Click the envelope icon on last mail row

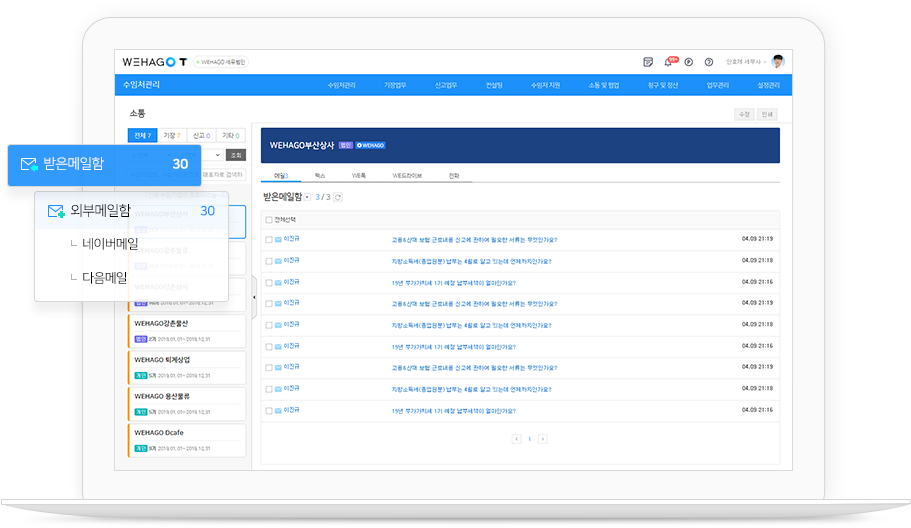coord(278,411)
